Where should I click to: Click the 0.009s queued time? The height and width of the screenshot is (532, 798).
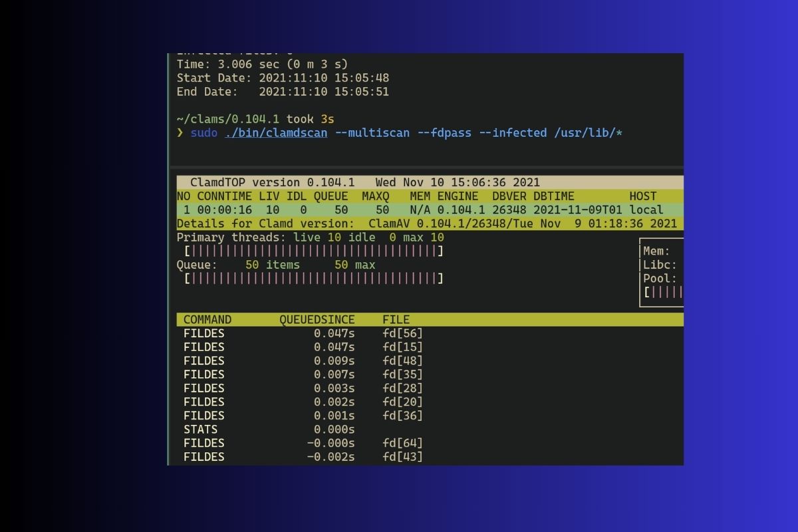pos(334,361)
